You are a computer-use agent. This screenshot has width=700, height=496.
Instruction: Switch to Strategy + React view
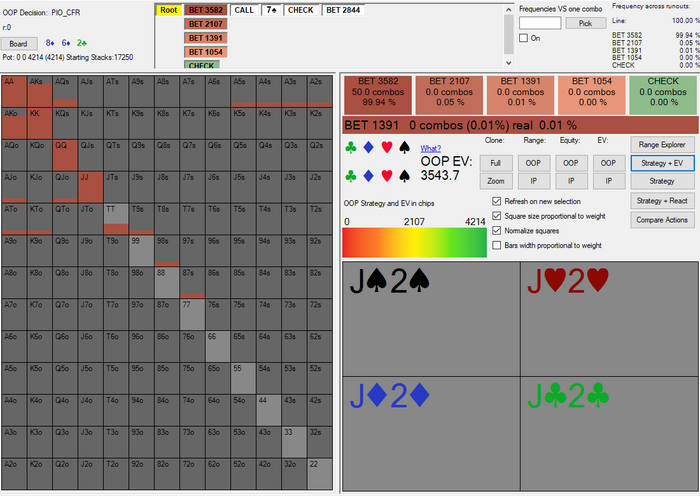[x=662, y=201]
